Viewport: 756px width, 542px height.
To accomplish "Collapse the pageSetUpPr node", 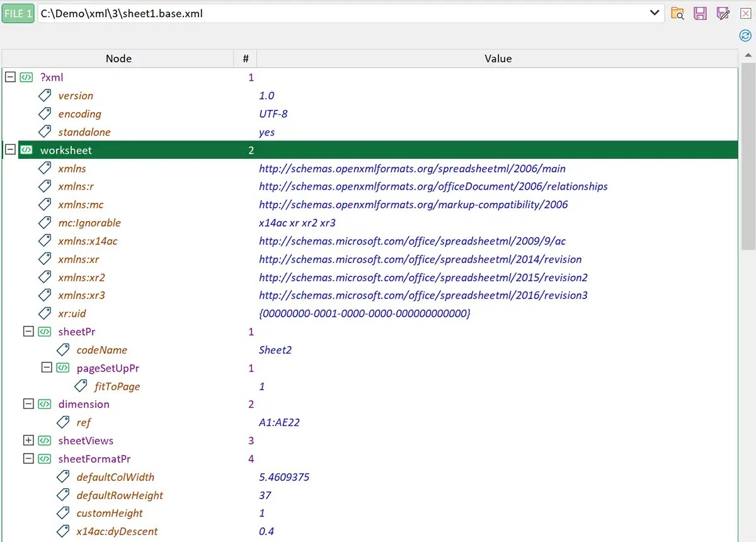I will (46, 368).
